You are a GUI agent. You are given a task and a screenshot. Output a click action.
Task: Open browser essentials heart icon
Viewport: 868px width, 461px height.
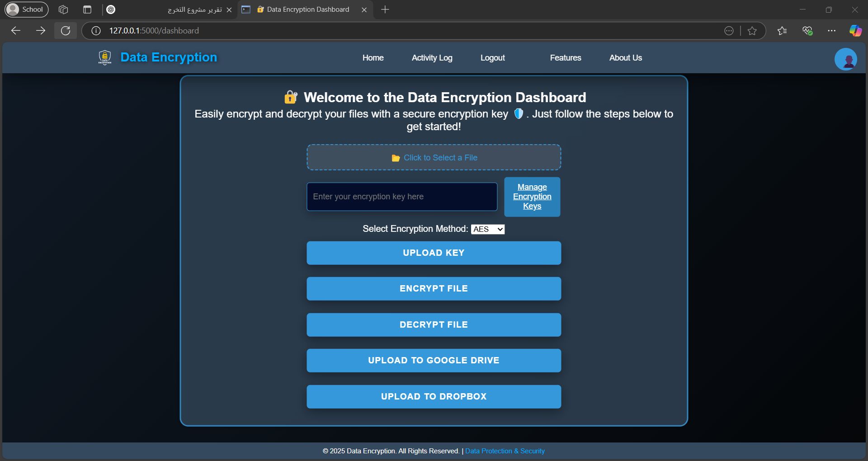pos(807,31)
